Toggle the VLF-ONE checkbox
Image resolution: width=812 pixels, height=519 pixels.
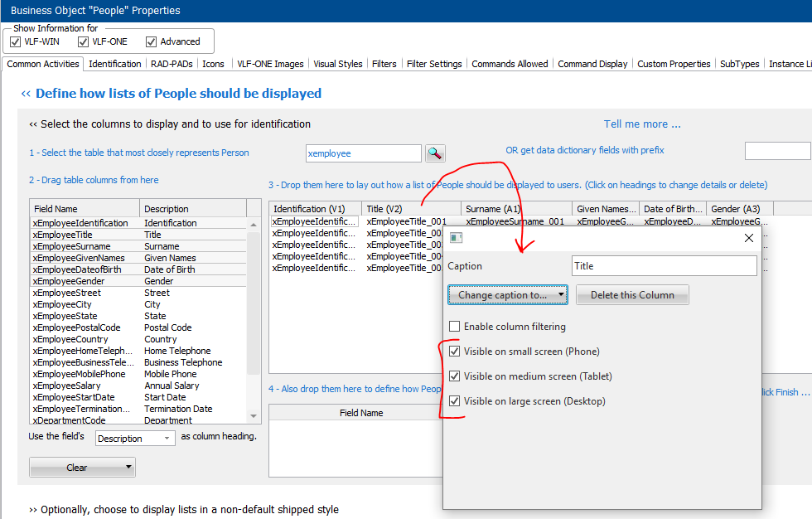pos(84,41)
